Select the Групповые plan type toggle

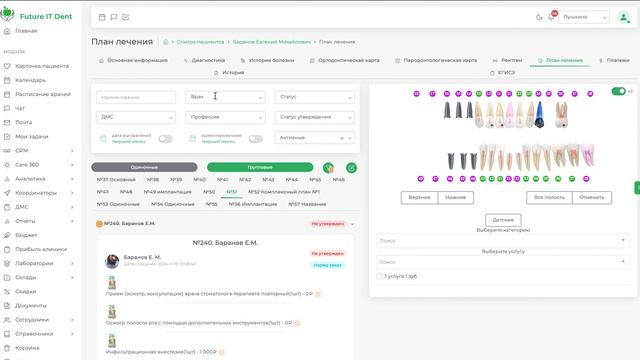tap(260, 167)
